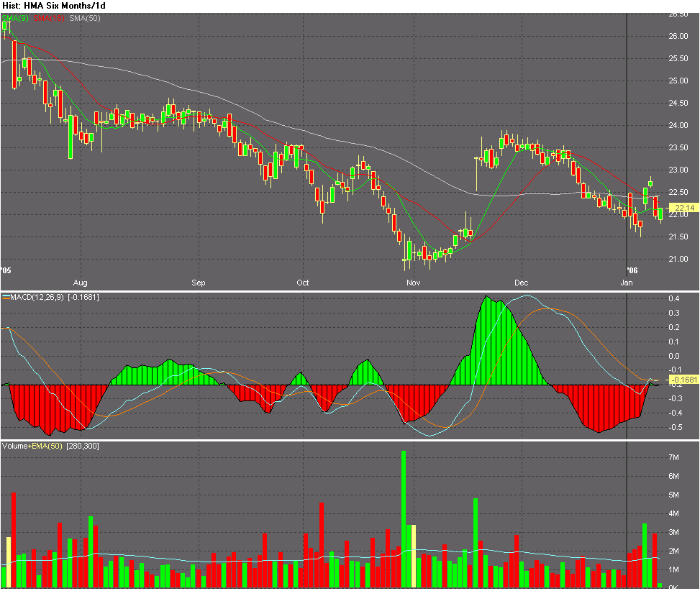Toggle the green candlestick at chart start

point(5,25)
